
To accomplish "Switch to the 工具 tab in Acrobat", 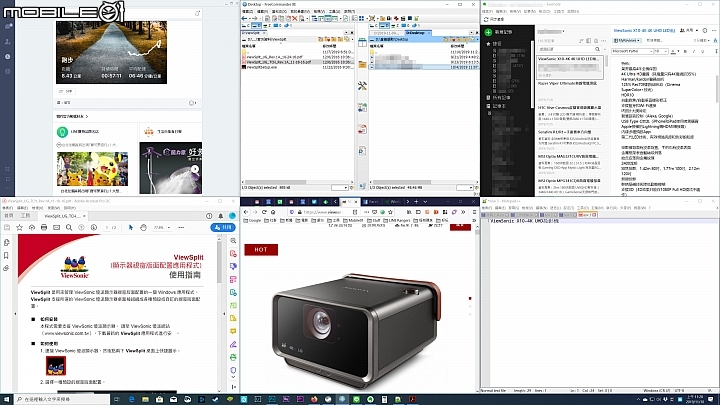I will (25, 216).
